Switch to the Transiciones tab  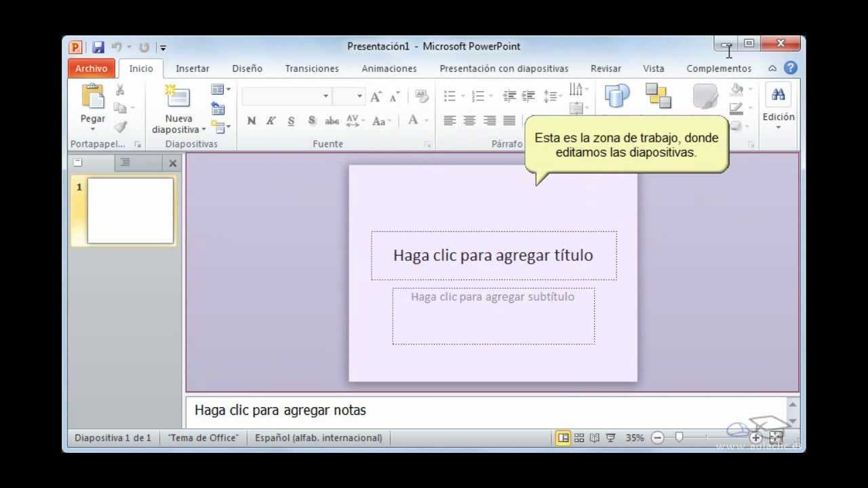(x=312, y=68)
